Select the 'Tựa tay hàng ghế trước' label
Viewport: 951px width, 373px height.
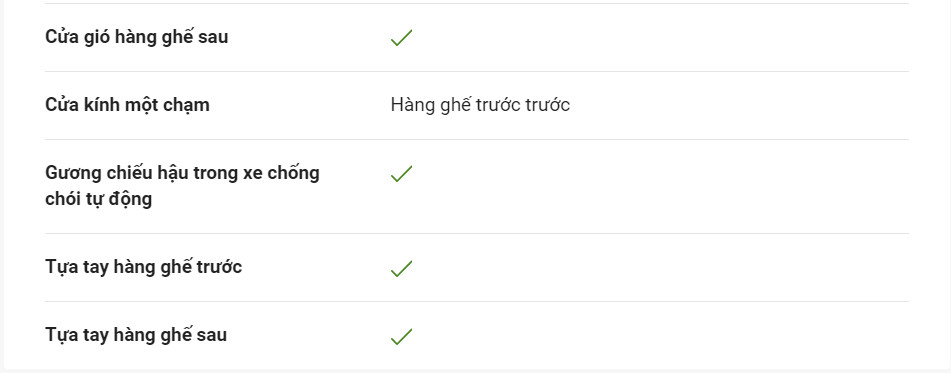click(x=144, y=267)
